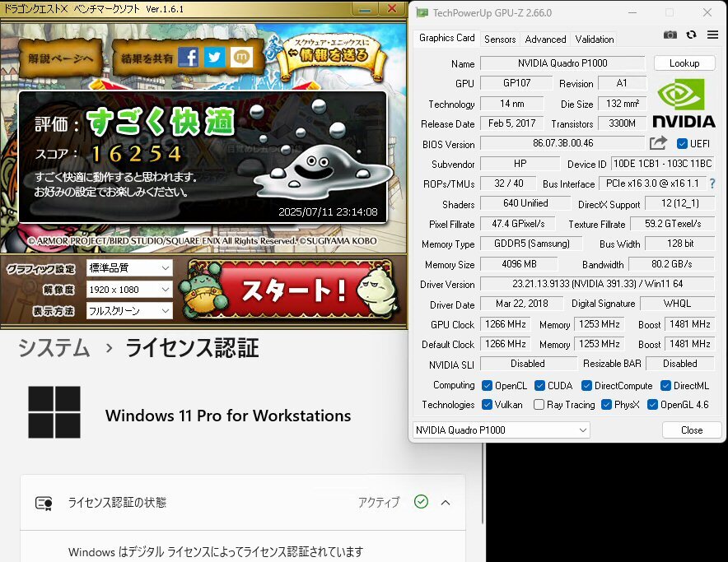The image size is (728, 562).
Task: Click Windows 11 Pro for Workstations text
Action: pos(228,416)
